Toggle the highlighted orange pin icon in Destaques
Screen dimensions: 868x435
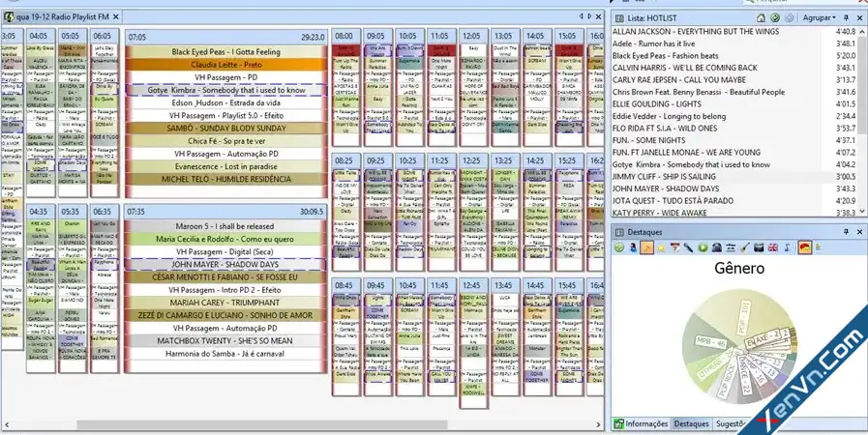coord(646,247)
